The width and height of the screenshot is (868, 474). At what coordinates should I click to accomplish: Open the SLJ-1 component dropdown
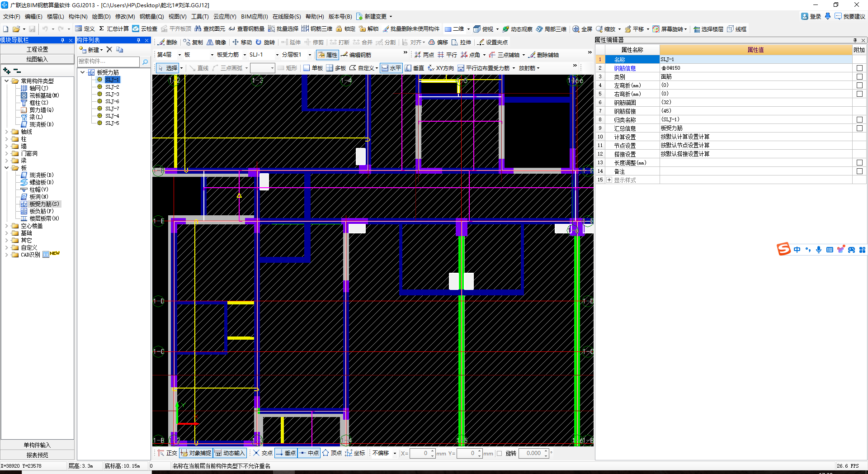coord(277,55)
